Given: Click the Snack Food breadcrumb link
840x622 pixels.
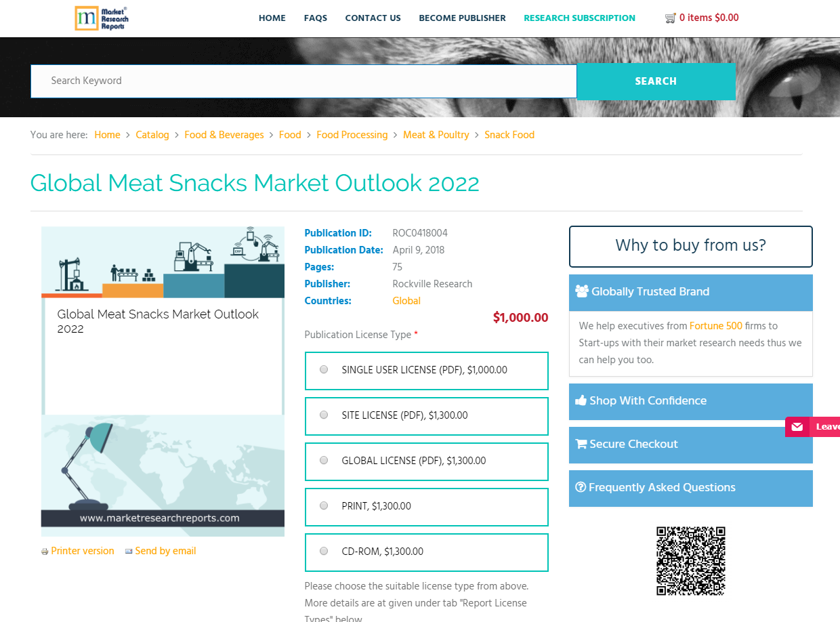Looking at the screenshot, I should (509, 135).
